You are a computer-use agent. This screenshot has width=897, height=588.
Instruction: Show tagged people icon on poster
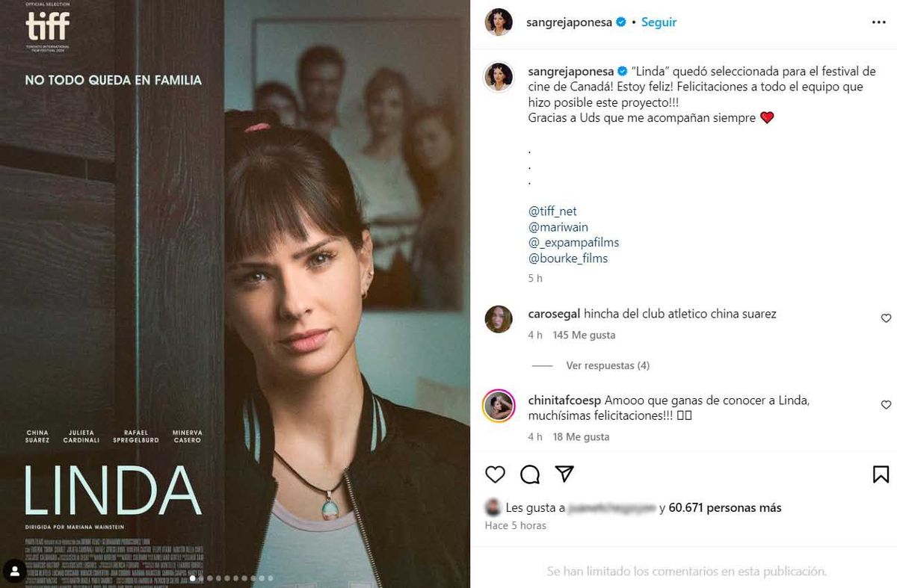click(x=14, y=572)
